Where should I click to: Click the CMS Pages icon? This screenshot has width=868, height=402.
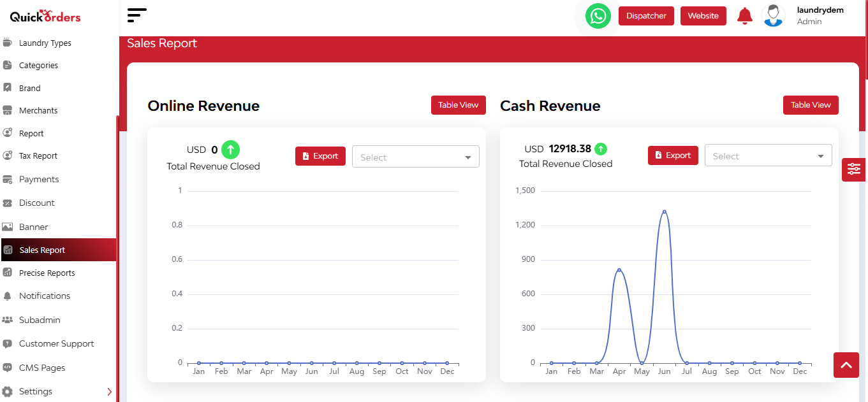pyautogui.click(x=8, y=368)
